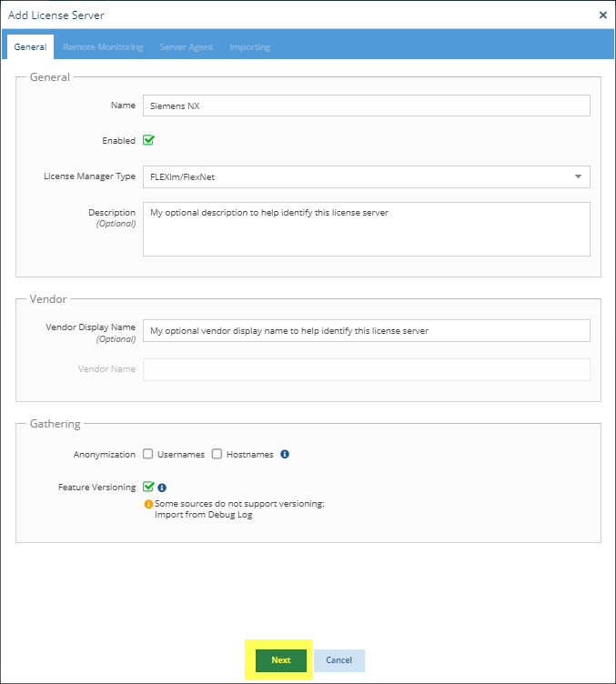Viewport: 616px width, 684px height.
Task: Toggle the Feature Versioning checkbox
Action: [148, 486]
